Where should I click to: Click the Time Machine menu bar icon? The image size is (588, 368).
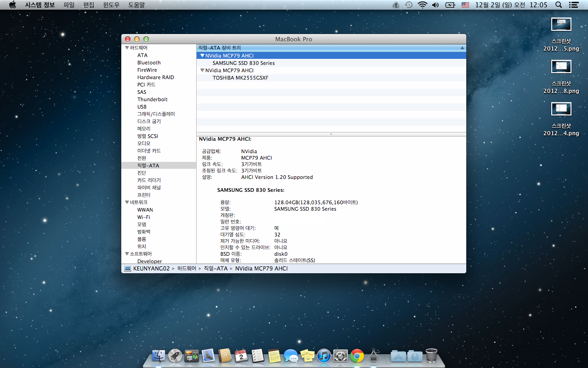[x=409, y=5]
